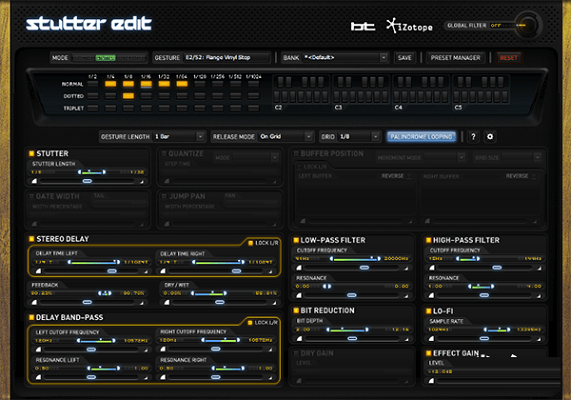Open the Quantize Mode dropdown
The image size is (571, 400).
[255, 157]
